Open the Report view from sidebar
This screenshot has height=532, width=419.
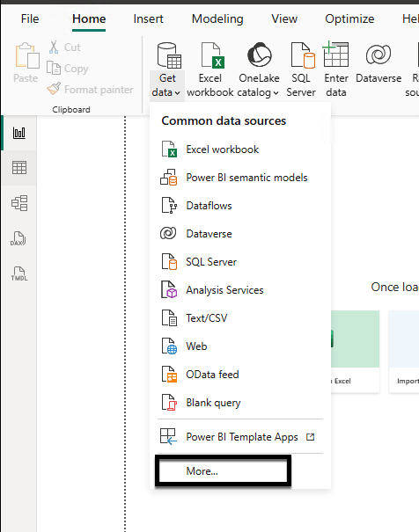[19, 133]
